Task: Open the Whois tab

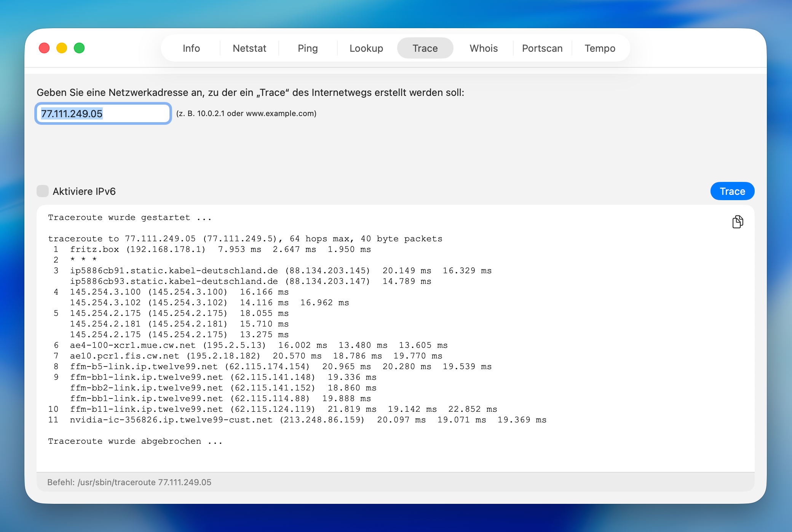Action: pyautogui.click(x=484, y=48)
